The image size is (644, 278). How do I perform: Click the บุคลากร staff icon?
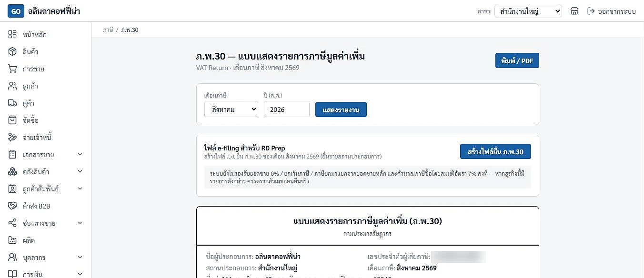click(12, 258)
